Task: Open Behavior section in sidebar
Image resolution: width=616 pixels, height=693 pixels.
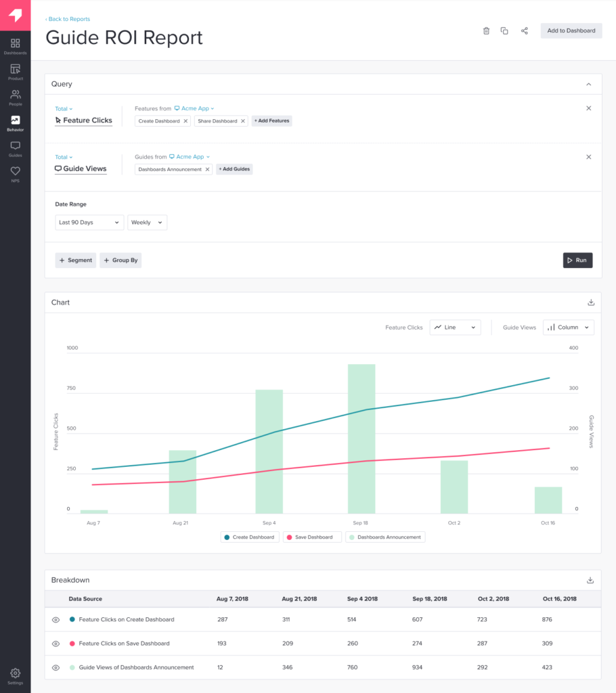Action: click(x=15, y=123)
